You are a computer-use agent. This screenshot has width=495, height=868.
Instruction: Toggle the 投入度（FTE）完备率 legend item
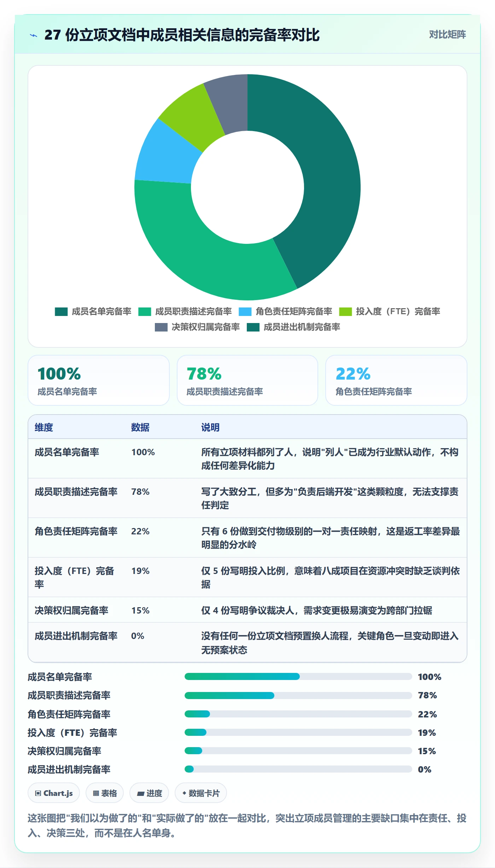pyautogui.click(x=389, y=311)
